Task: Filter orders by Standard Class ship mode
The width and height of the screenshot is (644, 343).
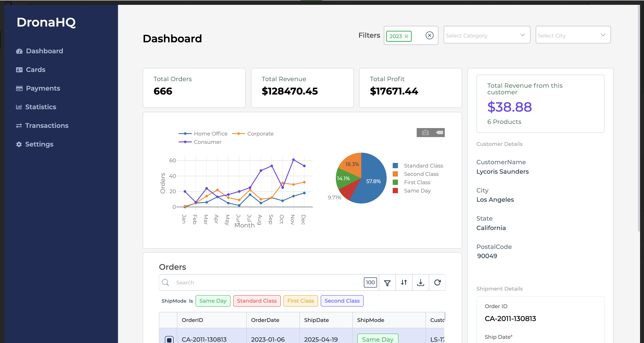Action: tap(256, 301)
